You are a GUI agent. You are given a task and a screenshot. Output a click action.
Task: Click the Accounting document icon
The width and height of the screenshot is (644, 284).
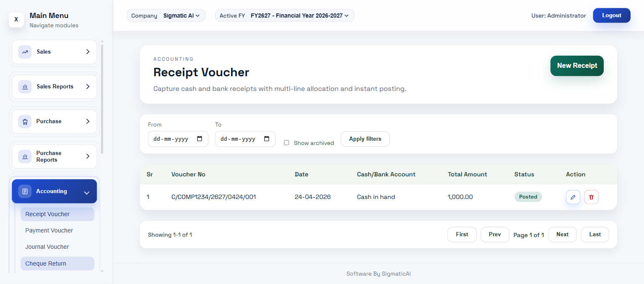coord(25,191)
